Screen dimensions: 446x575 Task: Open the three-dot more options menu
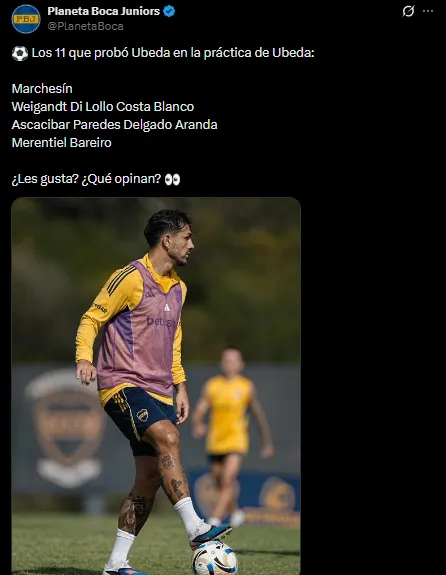click(428, 11)
